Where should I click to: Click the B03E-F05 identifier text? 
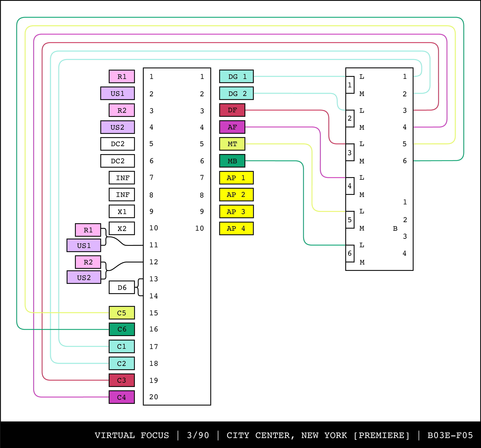point(450,435)
